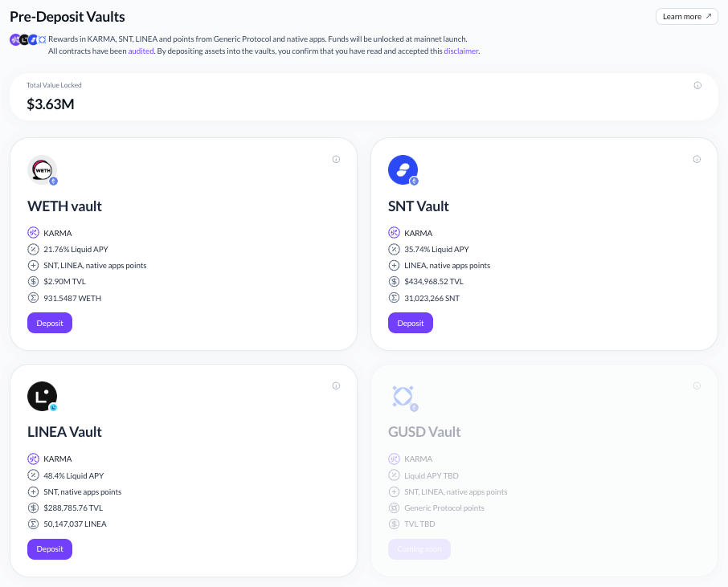Image resolution: width=728 pixels, height=587 pixels.
Task: Click the info icon on the GUSD Vault card
Action: click(697, 385)
